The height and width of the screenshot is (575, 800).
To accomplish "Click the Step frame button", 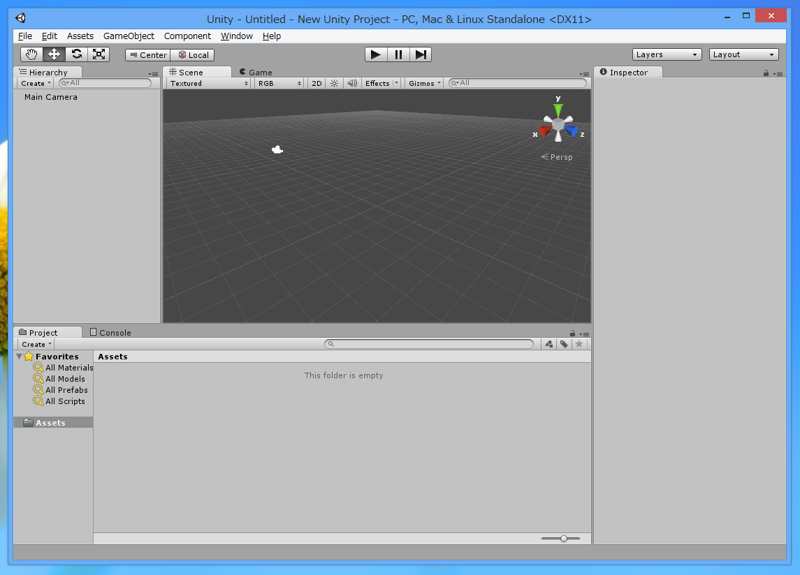I will tap(420, 55).
